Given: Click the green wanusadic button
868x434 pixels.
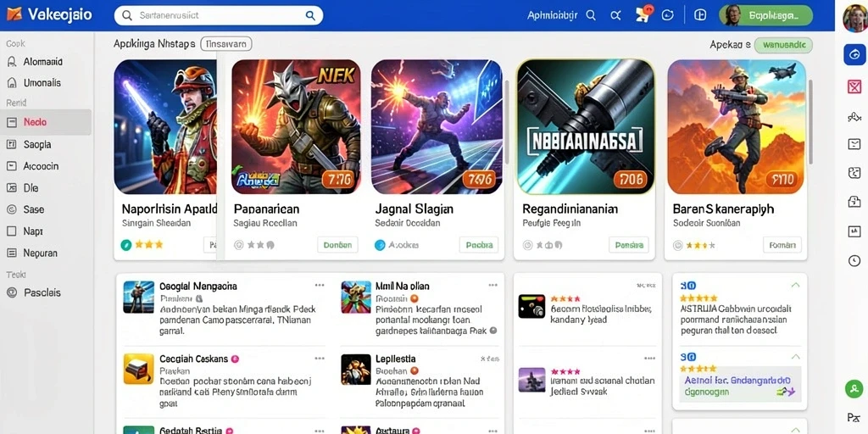Looking at the screenshot, I should [783, 45].
